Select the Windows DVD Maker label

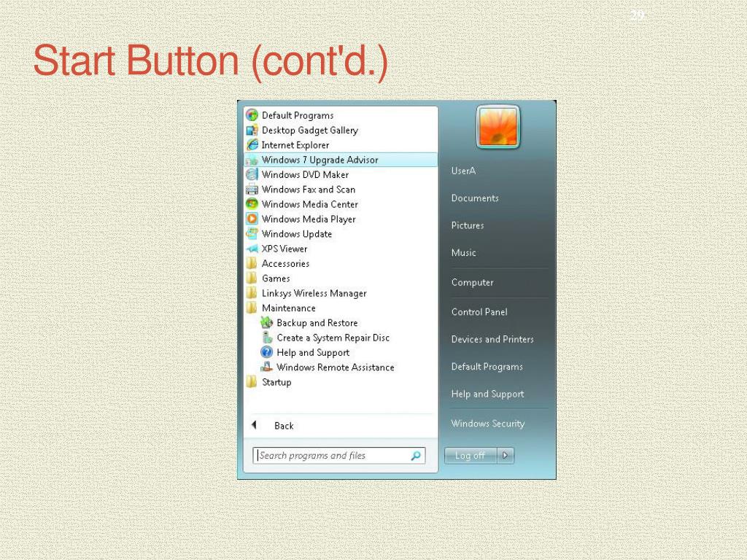point(305,175)
